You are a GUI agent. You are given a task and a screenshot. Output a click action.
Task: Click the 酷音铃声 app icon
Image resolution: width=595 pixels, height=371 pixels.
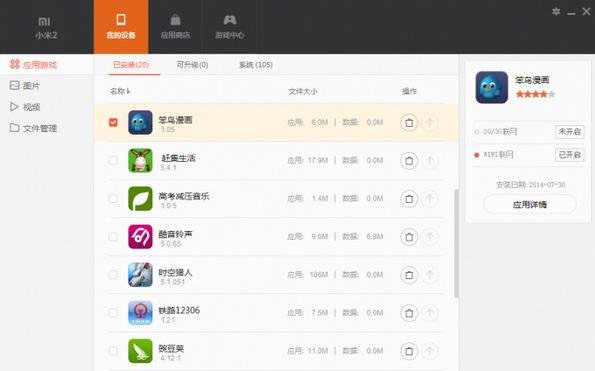(140, 236)
